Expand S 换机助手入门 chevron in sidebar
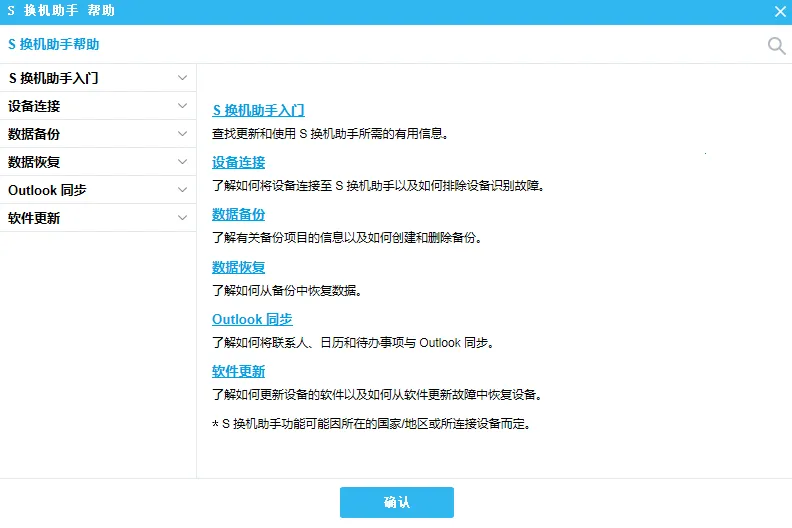 coord(182,78)
